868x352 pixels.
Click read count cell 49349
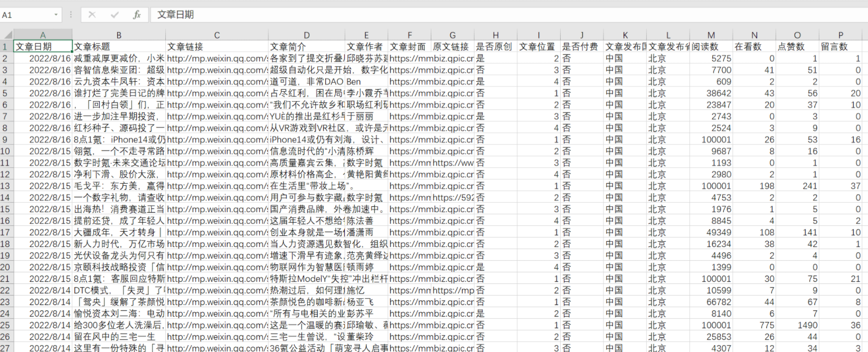[x=711, y=232]
